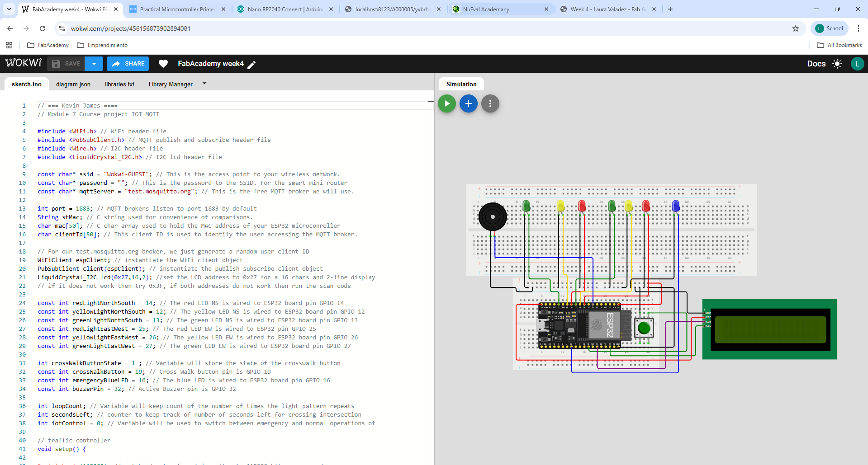The height and width of the screenshot is (465, 868).
Task: Open the save options dropdown arrow
Action: 94,64
